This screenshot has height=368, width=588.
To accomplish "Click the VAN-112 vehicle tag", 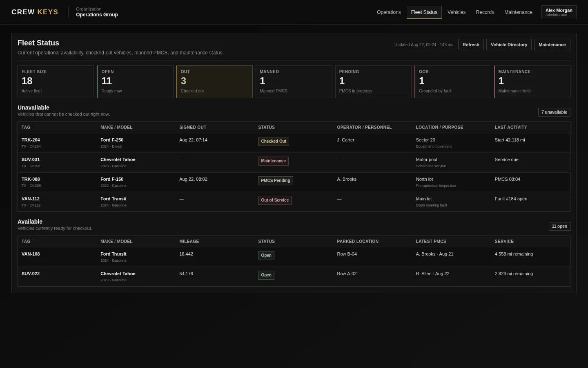I will coord(31,199).
